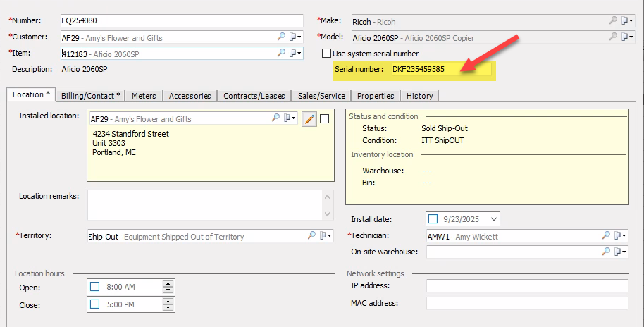This screenshot has height=327, width=644.
Task: Increase the Open time with the up arrow
Action: [168, 283]
